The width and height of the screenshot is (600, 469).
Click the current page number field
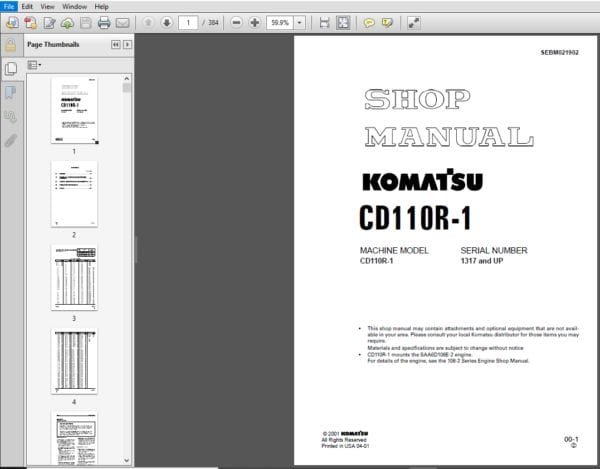188,23
